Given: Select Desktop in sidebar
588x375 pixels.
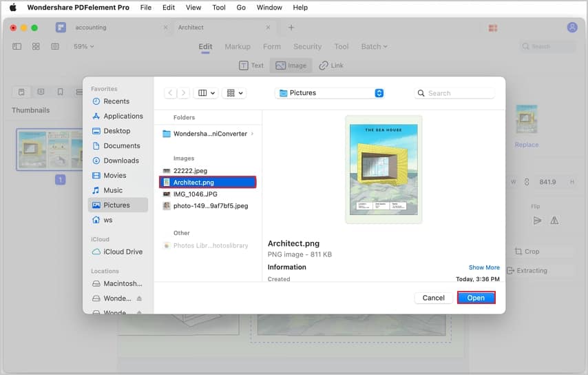Looking at the screenshot, I should point(117,131).
